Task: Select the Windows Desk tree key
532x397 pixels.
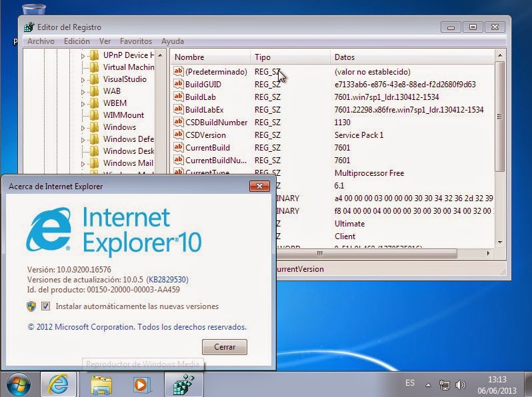Action: pos(129,151)
